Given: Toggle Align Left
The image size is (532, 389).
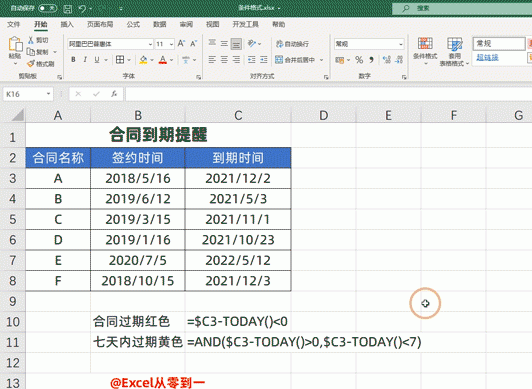Looking at the screenshot, I should (212, 60).
